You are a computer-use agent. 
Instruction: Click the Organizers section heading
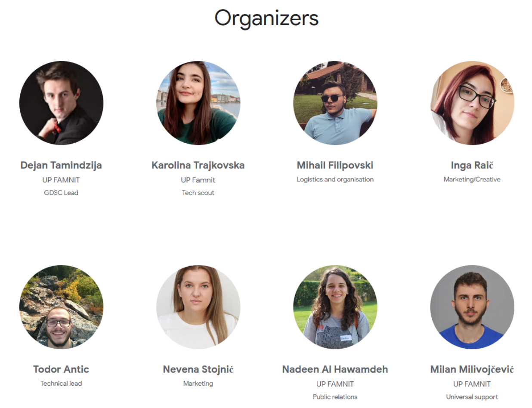click(x=266, y=18)
